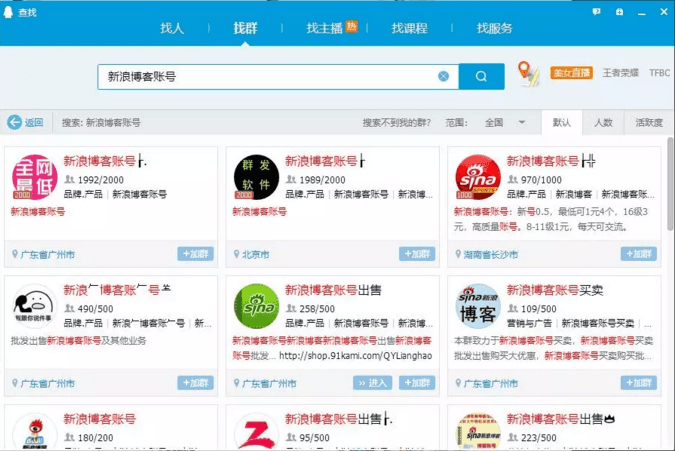Open cartoon face avatar of 490/500 group
Image resolution: width=675 pixels, height=452 pixels.
35,306
